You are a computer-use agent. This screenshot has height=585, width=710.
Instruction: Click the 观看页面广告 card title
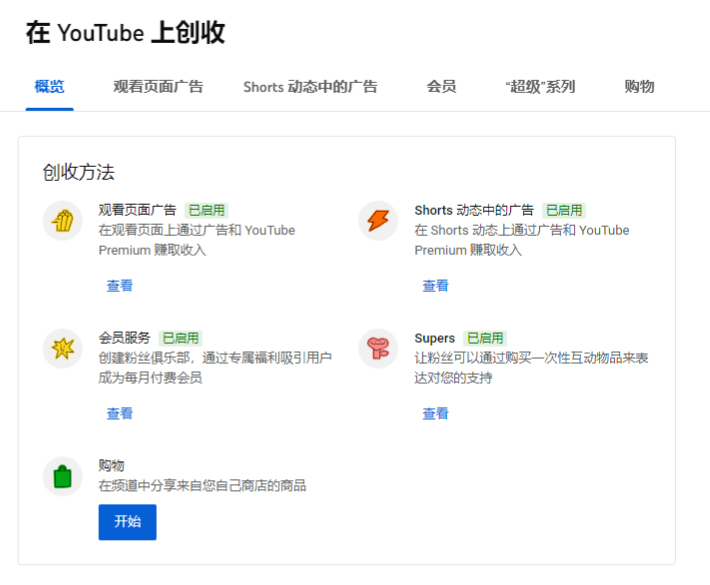[x=137, y=210]
